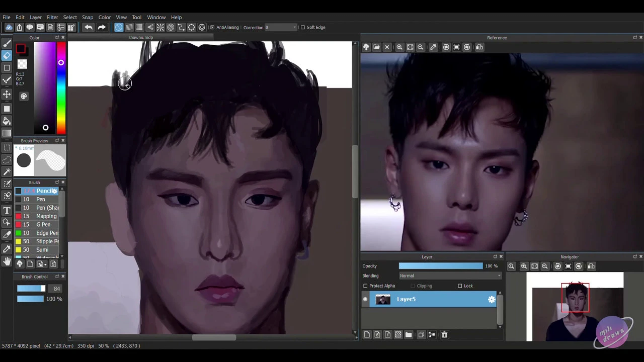Open image file in Reference panel
The height and width of the screenshot is (362, 644).
click(376, 47)
